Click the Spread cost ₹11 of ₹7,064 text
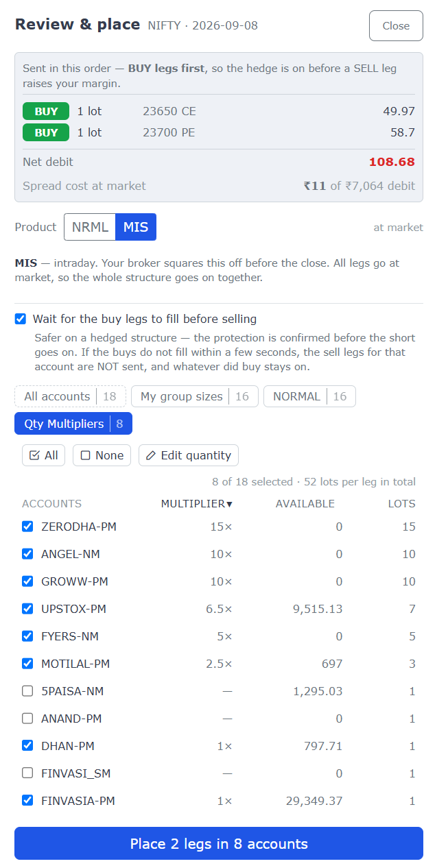 tap(359, 186)
